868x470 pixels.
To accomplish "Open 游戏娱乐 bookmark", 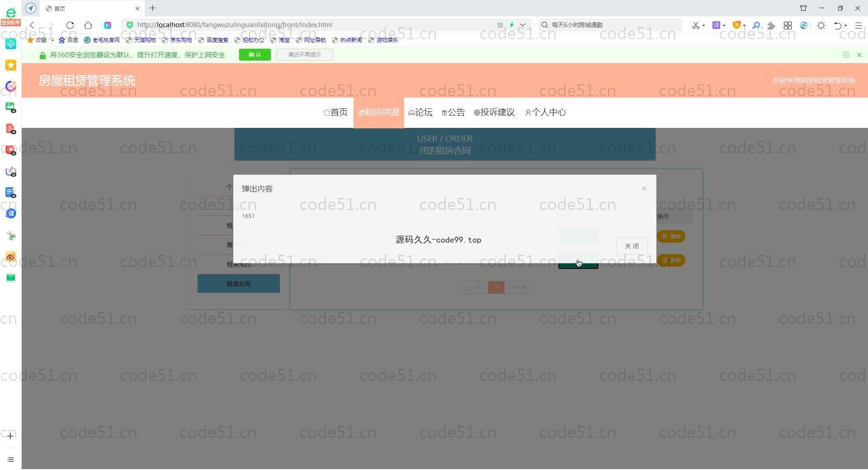I will 383,40.
